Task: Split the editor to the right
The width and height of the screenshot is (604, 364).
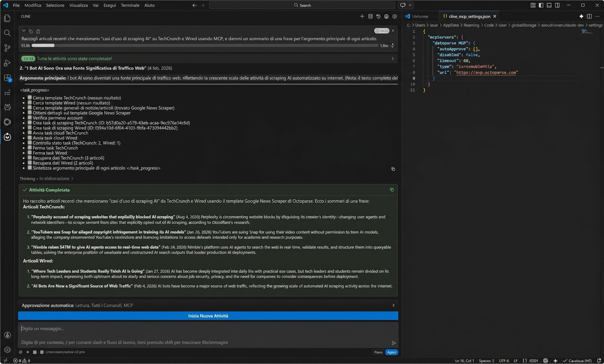Action: pos(589,17)
